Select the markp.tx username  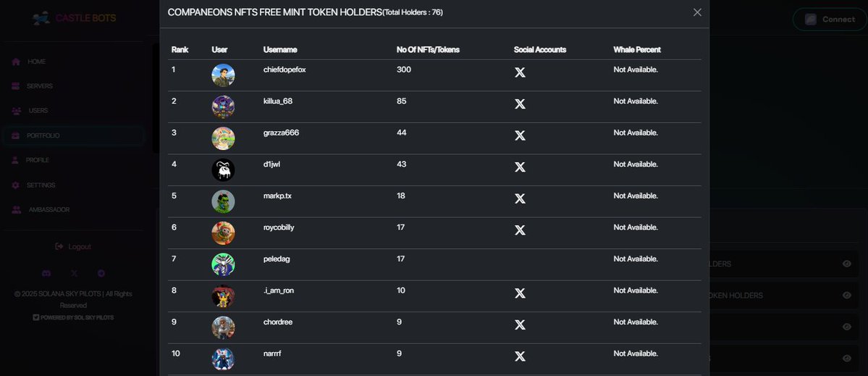coord(277,196)
